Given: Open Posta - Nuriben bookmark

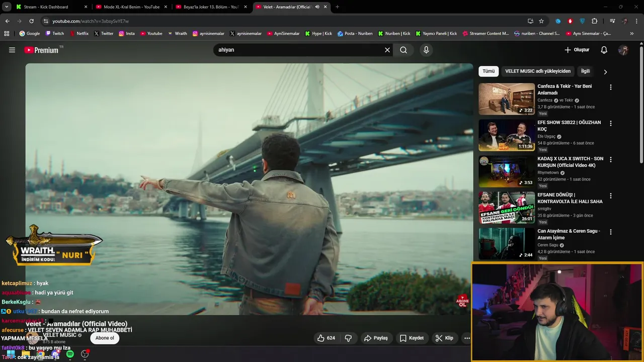Looking at the screenshot, I should [x=355, y=33].
